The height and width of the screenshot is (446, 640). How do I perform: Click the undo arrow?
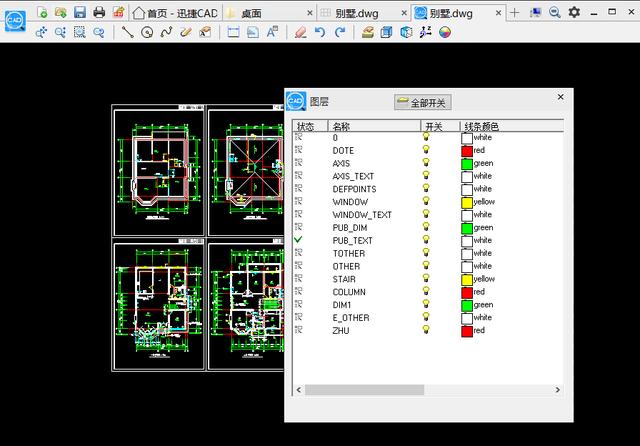(320, 32)
